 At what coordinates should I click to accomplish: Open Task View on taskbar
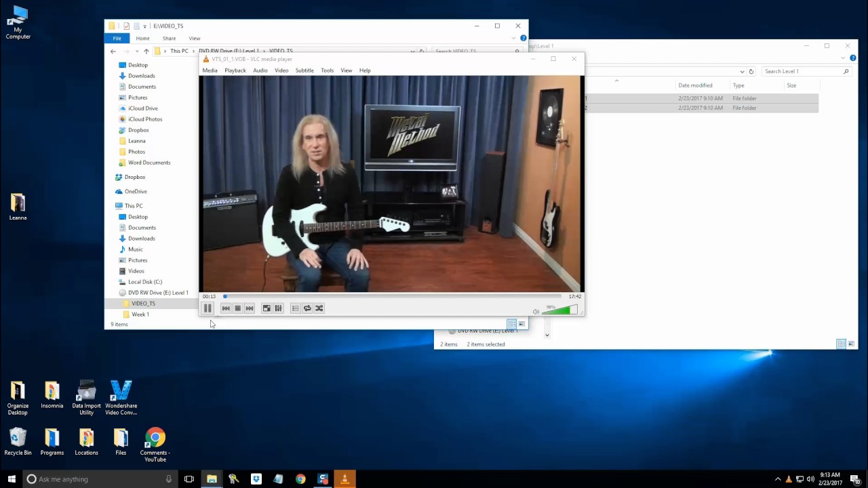[x=189, y=479]
